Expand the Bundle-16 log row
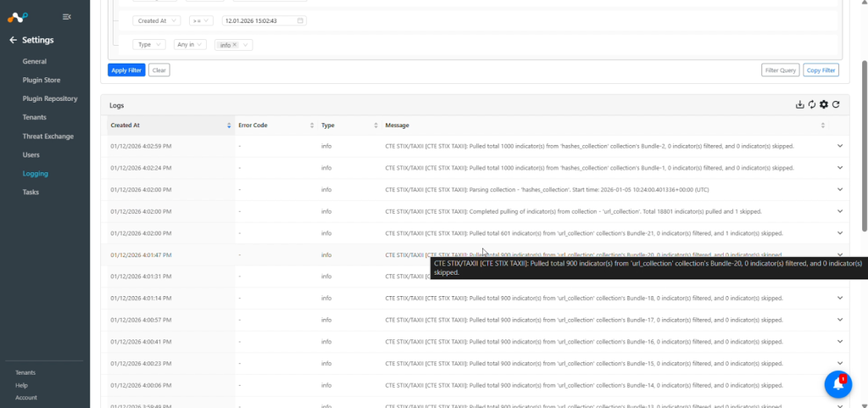This screenshot has width=868, height=408. point(840,342)
